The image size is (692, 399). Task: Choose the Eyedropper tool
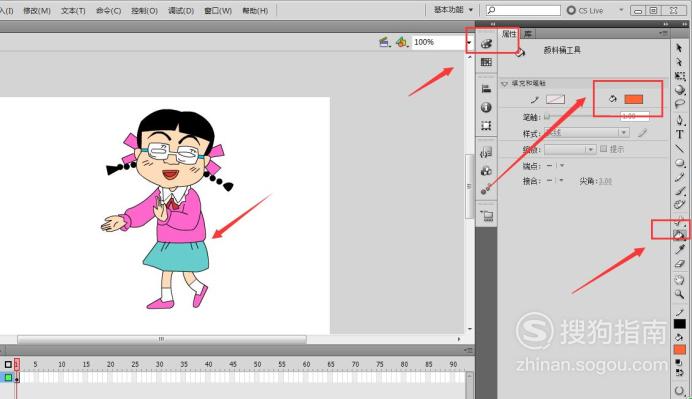coord(680,249)
